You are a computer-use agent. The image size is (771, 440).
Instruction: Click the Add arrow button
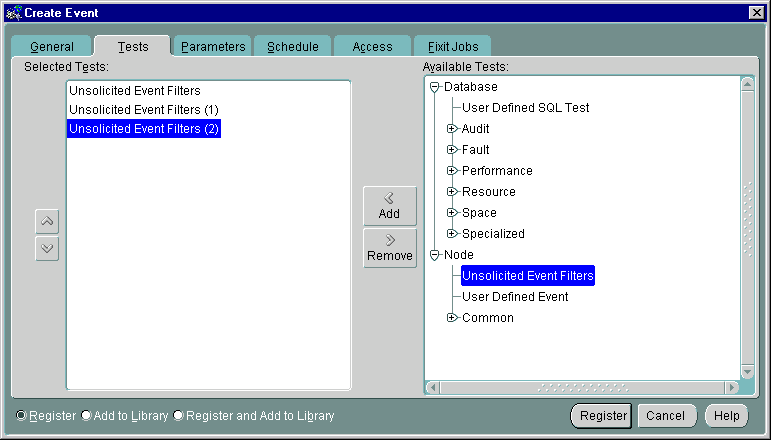click(389, 206)
